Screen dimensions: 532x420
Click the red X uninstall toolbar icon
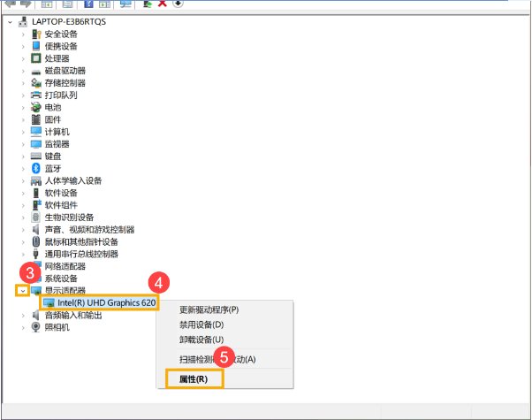click(x=162, y=4)
